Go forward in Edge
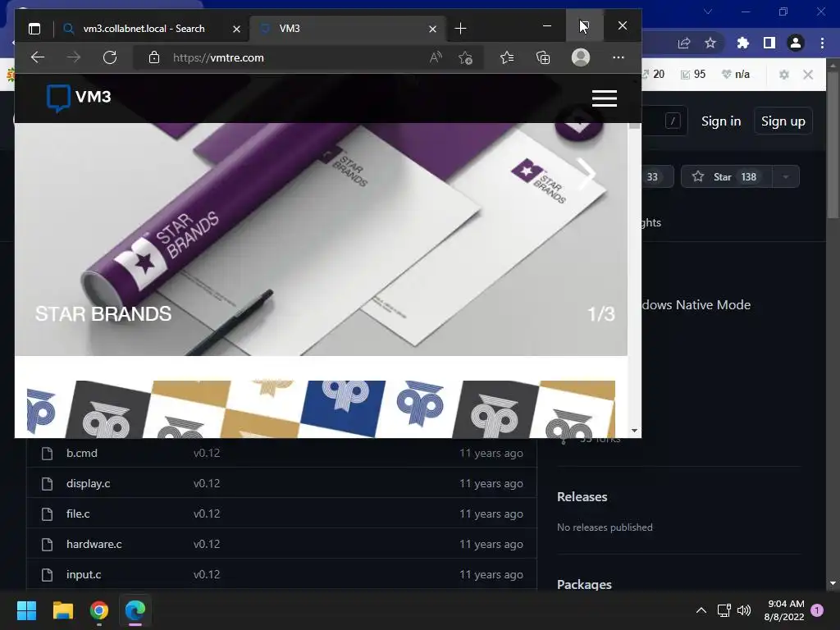The height and width of the screenshot is (630, 840). (x=73, y=57)
